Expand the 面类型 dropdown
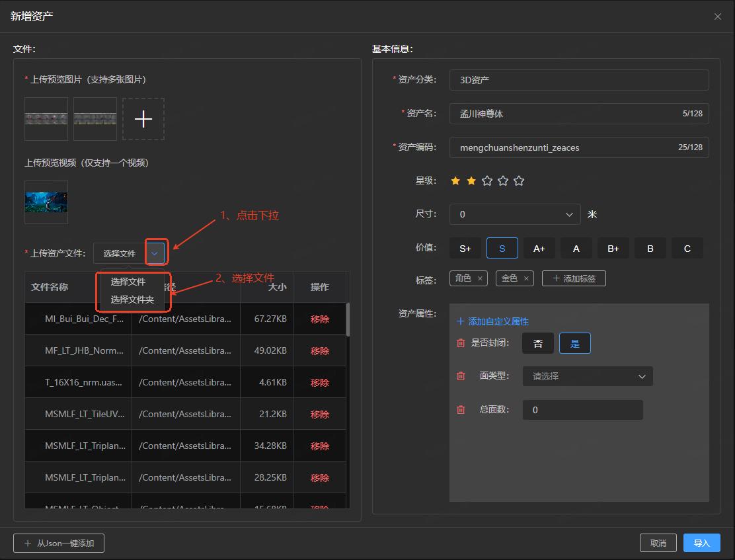This screenshot has height=560, width=735. [588, 376]
